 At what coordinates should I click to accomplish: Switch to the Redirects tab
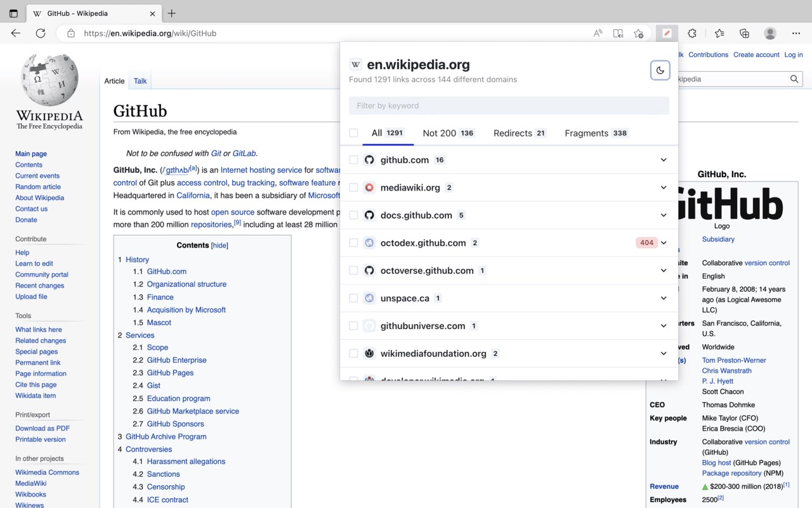click(x=520, y=133)
